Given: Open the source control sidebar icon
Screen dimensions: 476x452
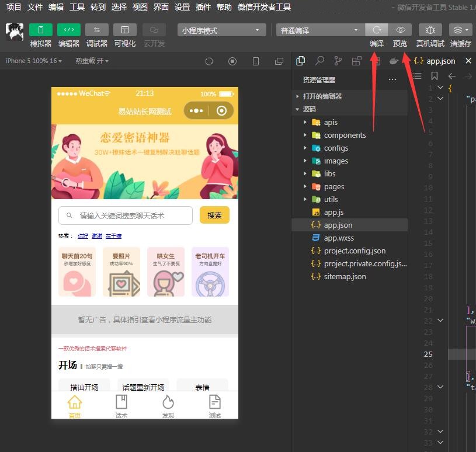Looking at the screenshot, I should [338, 60].
